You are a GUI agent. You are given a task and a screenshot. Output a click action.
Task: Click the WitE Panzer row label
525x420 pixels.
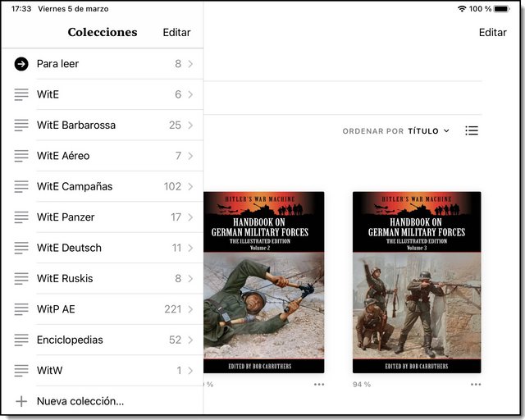(66, 217)
